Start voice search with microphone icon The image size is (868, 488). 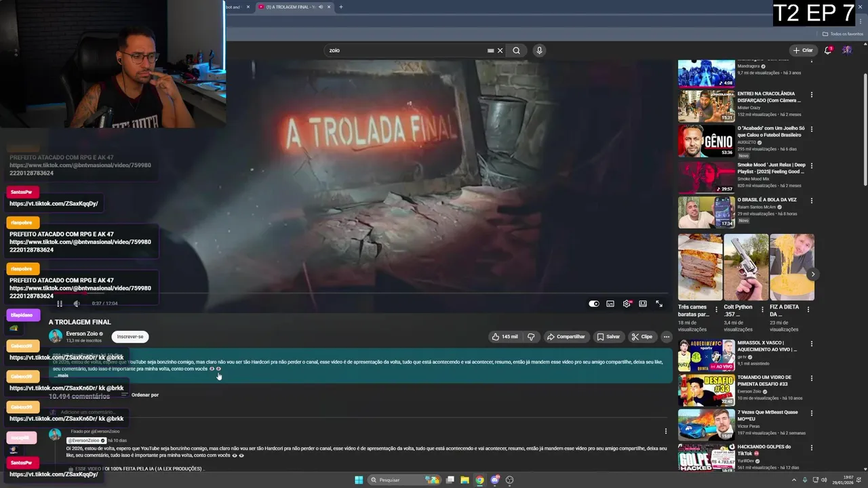(x=539, y=50)
